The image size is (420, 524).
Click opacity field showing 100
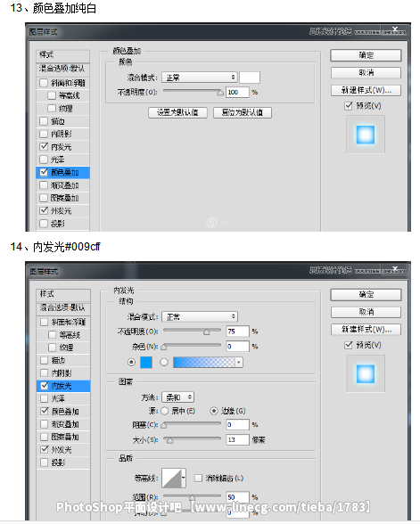(x=237, y=92)
